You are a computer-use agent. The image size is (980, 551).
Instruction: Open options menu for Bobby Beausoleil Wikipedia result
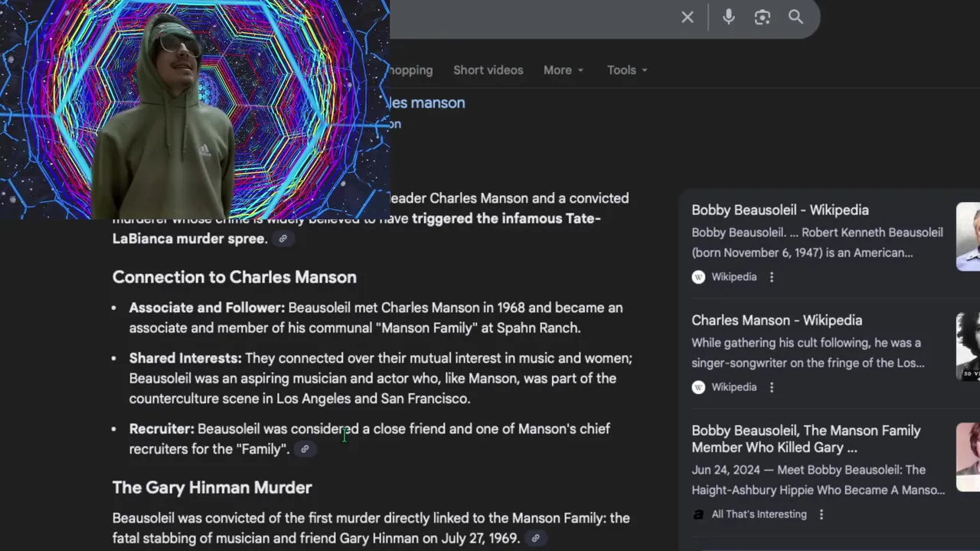tap(772, 277)
